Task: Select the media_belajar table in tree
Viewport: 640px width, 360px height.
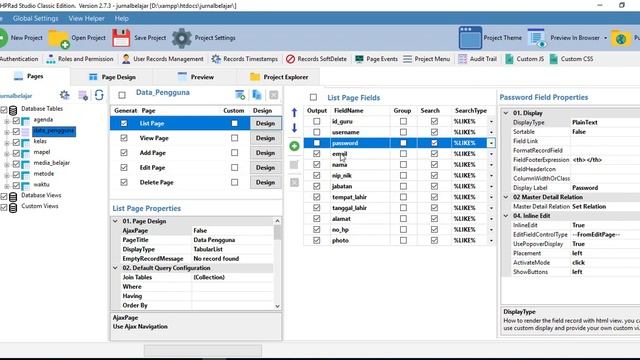Action: 51,163
